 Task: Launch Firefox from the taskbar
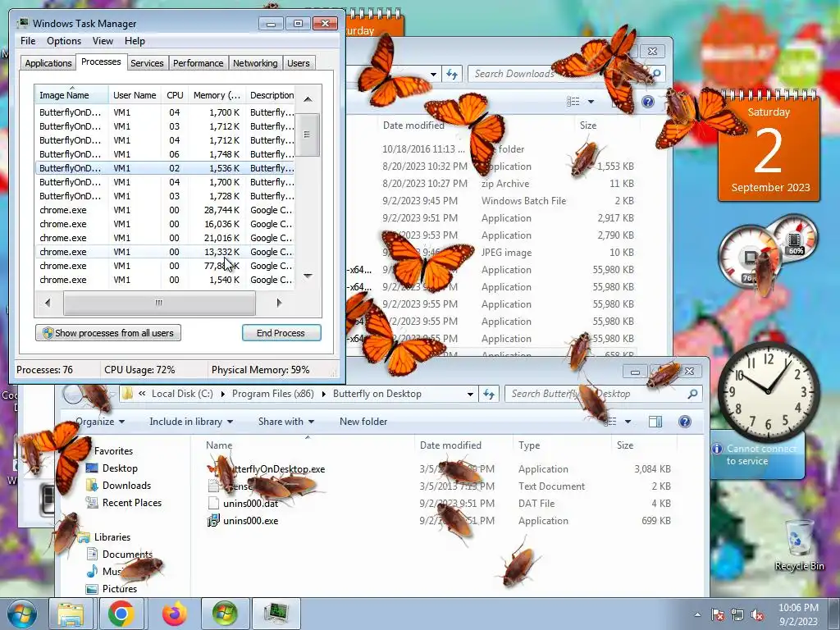pyautogui.click(x=174, y=614)
